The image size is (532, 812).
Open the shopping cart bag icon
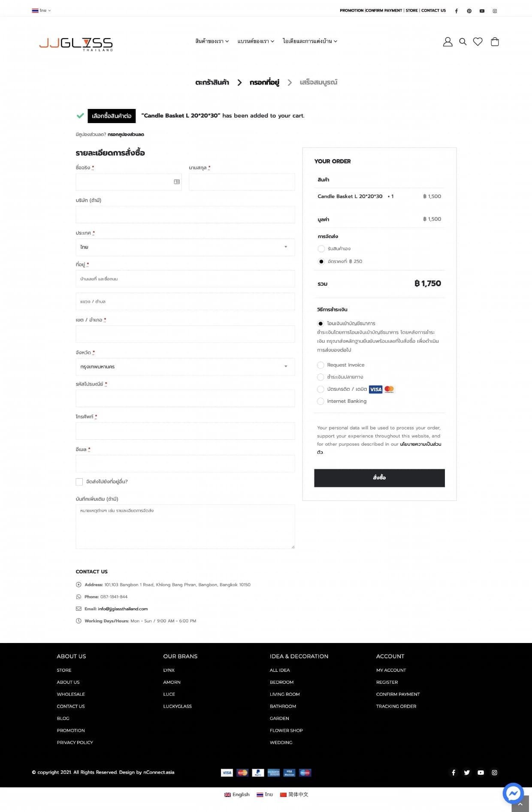(495, 42)
